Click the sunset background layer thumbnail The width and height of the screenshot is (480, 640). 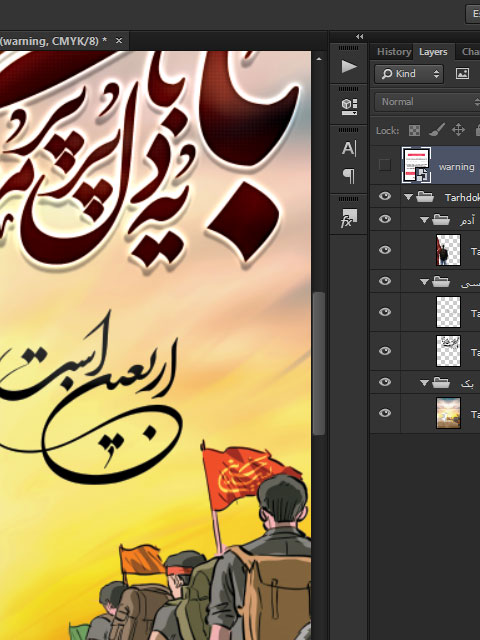[x=448, y=413]
